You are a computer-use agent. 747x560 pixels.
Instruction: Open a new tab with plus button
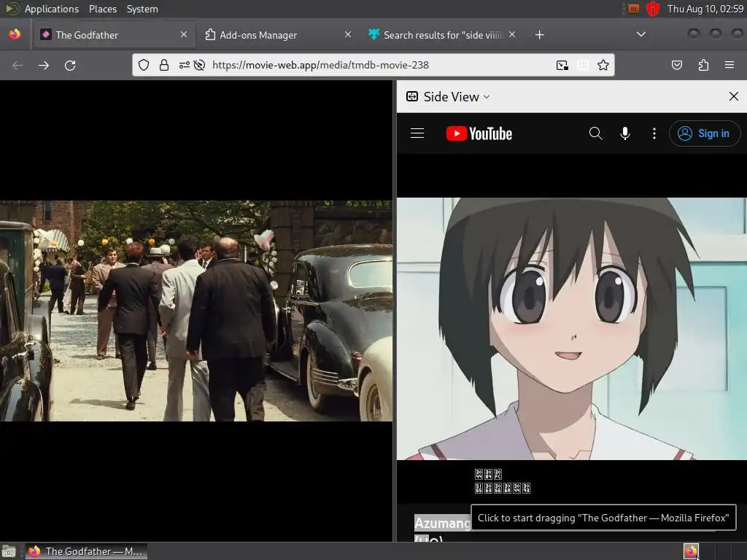pyautogui.click(x=539, y=35)
